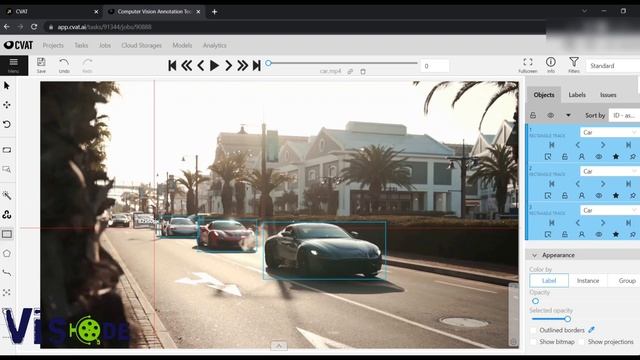Image resolution: width=640 pixels, height=360 pixels.
Task: Select the region of interest zoom tool
Action: [7, 169]
